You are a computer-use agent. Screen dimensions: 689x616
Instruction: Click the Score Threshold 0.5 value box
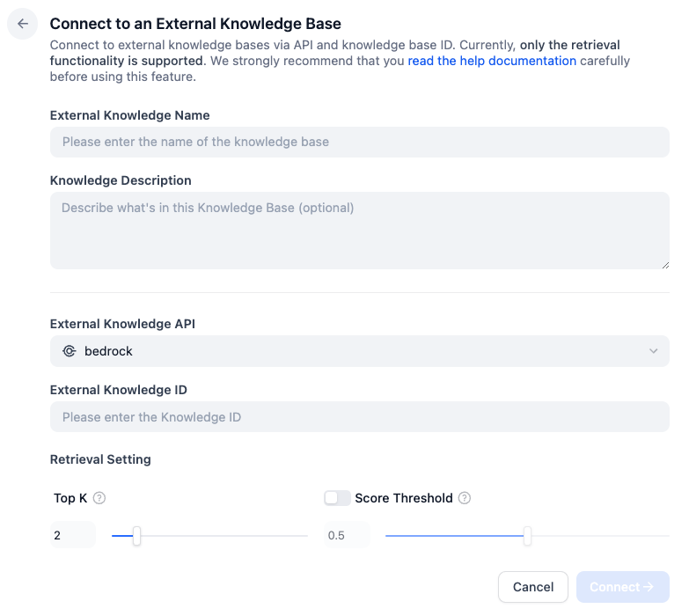(347, 535)
